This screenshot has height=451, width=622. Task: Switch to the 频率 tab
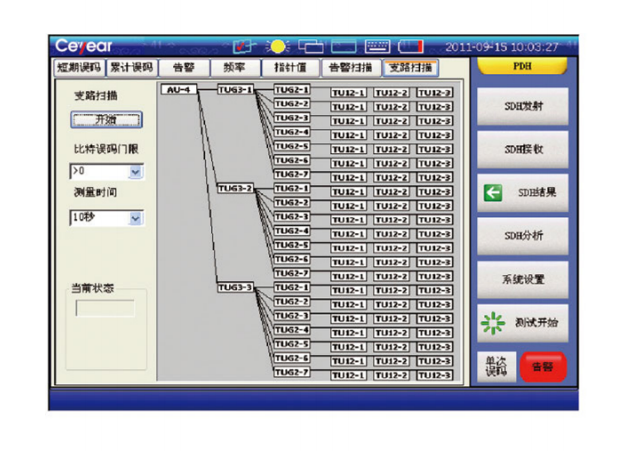[237, 68]
